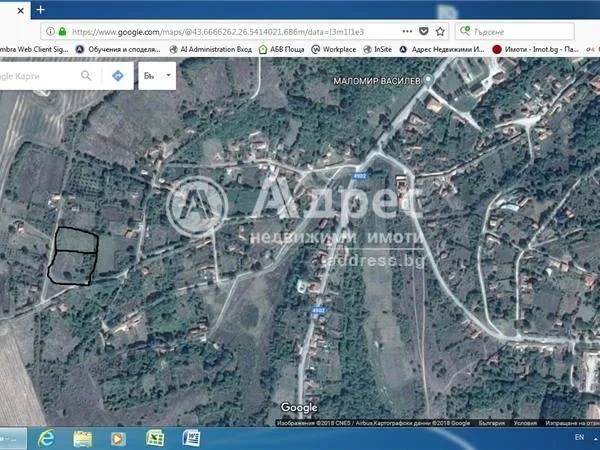Open a new browser tab
Screen dimensions: 600x450
click(x=41, y=9)
